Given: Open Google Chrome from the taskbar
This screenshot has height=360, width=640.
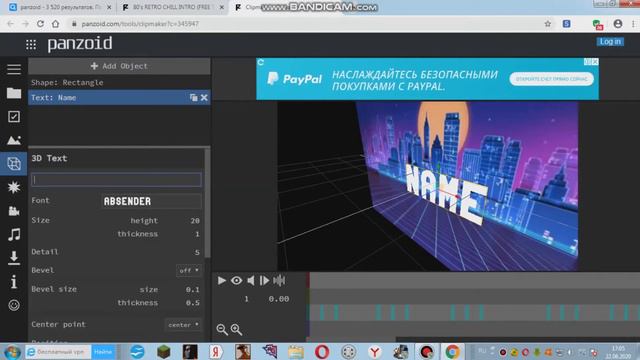Looking at the screenshot, I should [x=452, y=352].
